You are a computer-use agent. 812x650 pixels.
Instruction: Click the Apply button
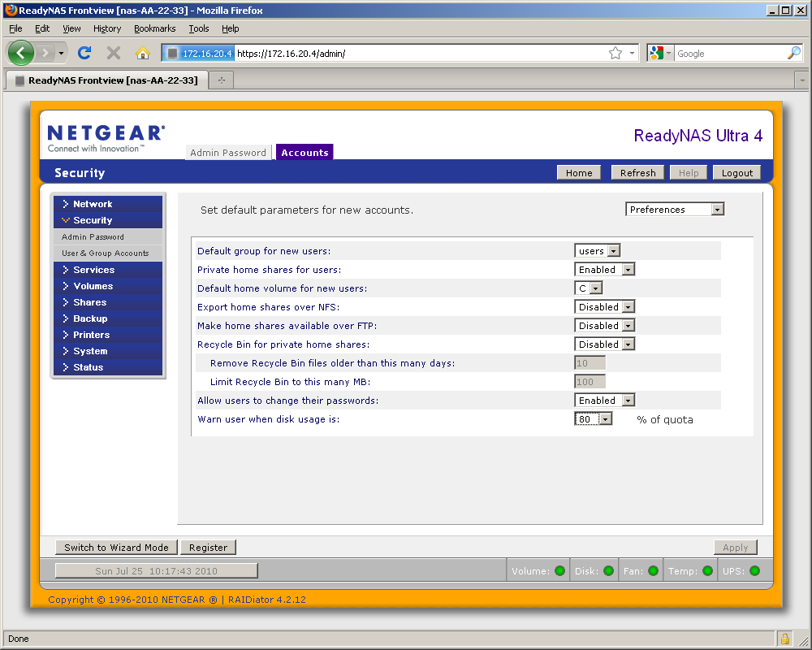[736, 548]
